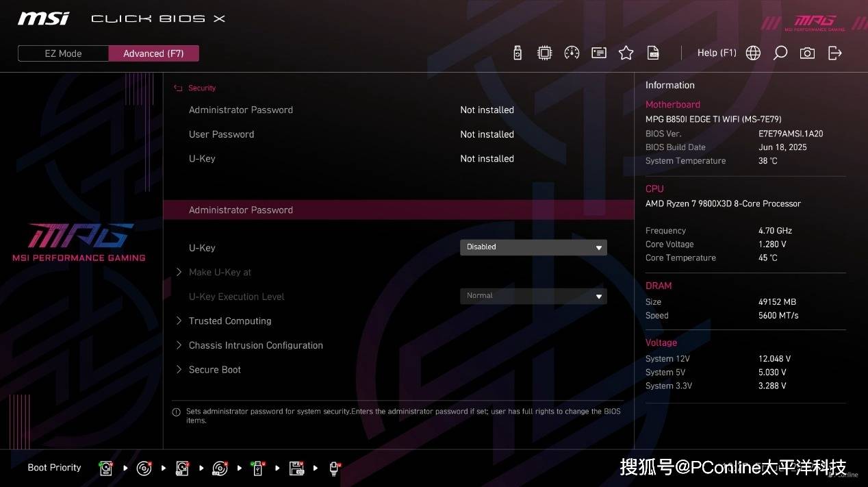The width and height of the screenshot is (868, 487).
Task: Click BIOS Build Date value Jun 18, 2025
Action: [x=782, y=147]
